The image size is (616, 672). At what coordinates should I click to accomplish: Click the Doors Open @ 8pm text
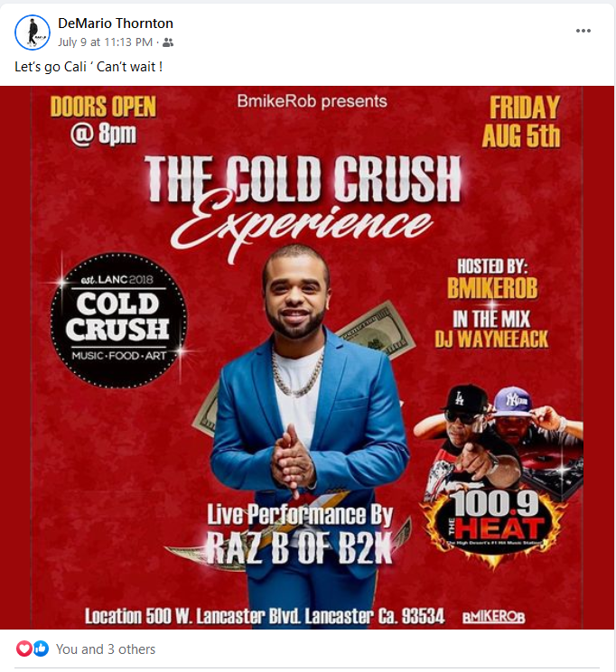coord(103,120)
